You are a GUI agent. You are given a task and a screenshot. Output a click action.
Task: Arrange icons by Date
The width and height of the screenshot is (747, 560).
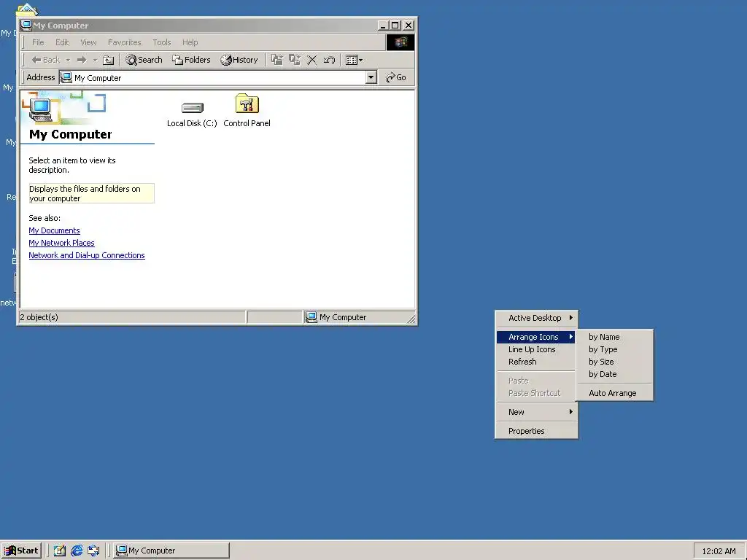(x=614, y=374)
